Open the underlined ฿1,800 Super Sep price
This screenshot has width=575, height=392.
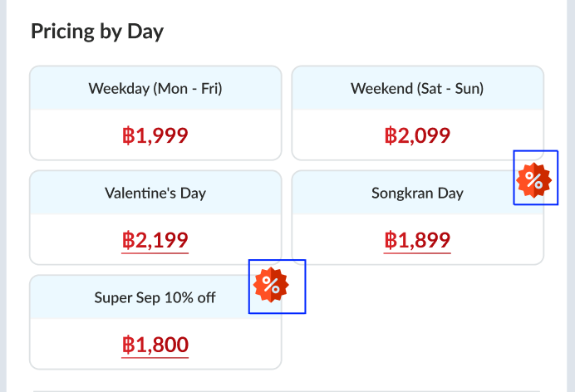pos(155,345)
